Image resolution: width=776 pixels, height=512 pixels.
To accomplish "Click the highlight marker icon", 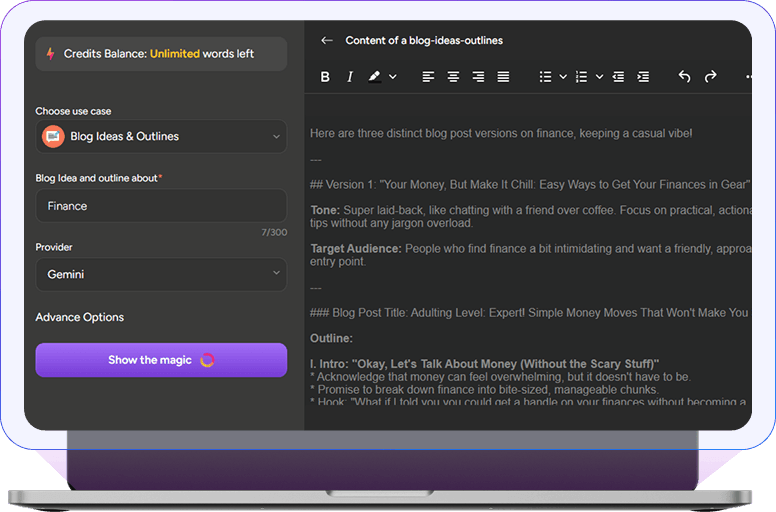I will click(374, 77).
